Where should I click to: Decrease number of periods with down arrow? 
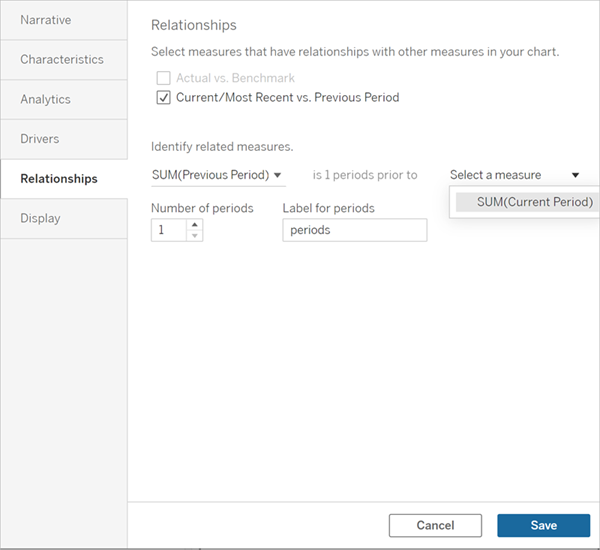coord(194,236)
